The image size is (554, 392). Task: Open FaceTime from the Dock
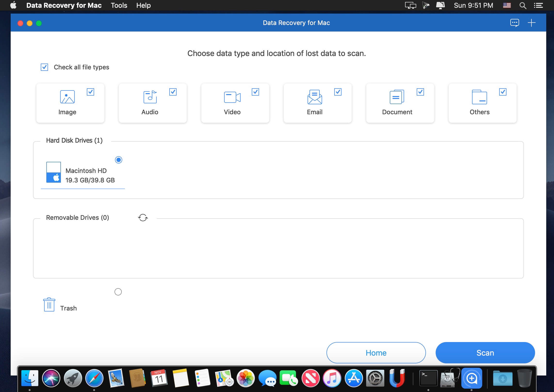(x=289, y=378)
